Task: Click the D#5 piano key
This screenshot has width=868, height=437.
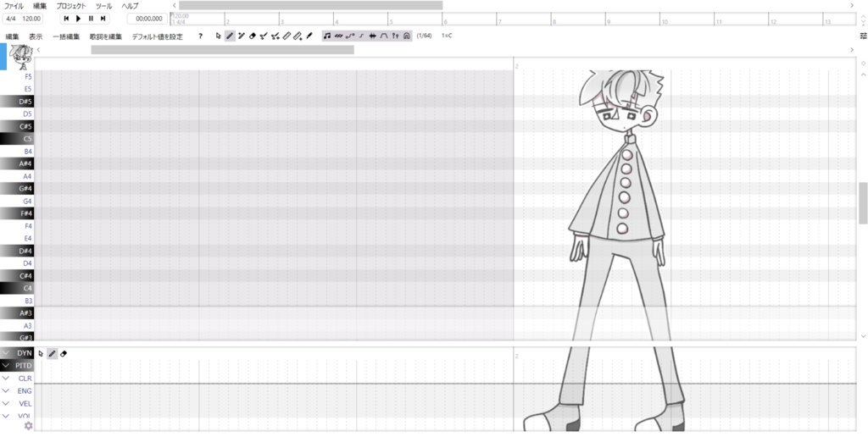Action: click(x=17, y=102)
